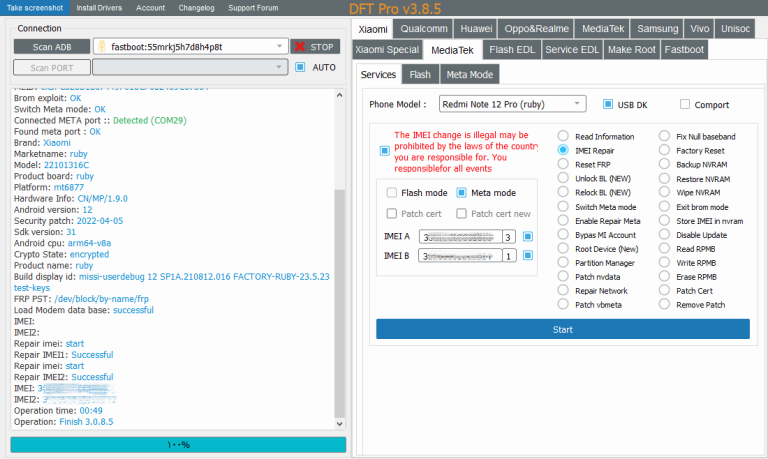Toggle the IMEI B enable checkbox
Viewport: 768px width, 459px height.
[x=528, y=255]
